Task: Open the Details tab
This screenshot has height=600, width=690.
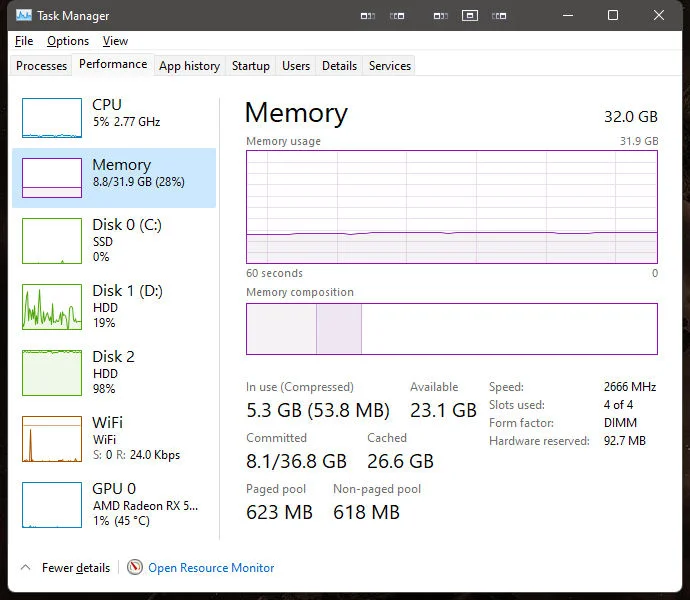Action: pyautogui.click(x=339, y=66)
